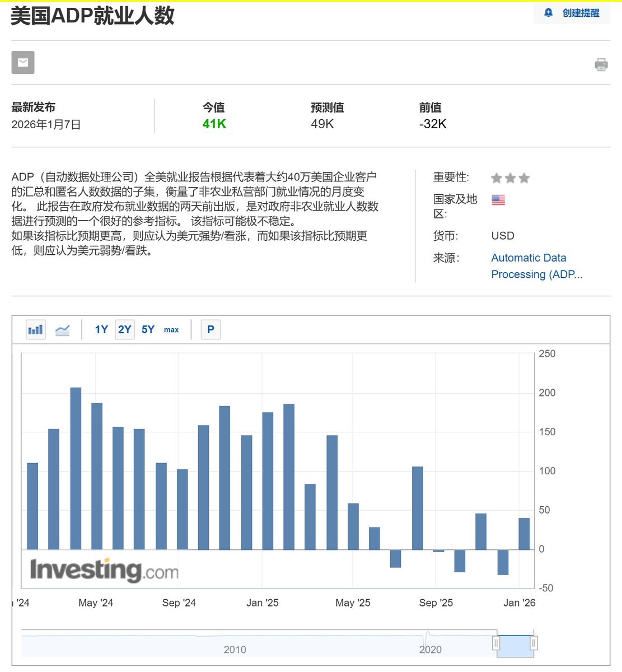
Task: Switch to line chart view
Action: coord(62,330)
